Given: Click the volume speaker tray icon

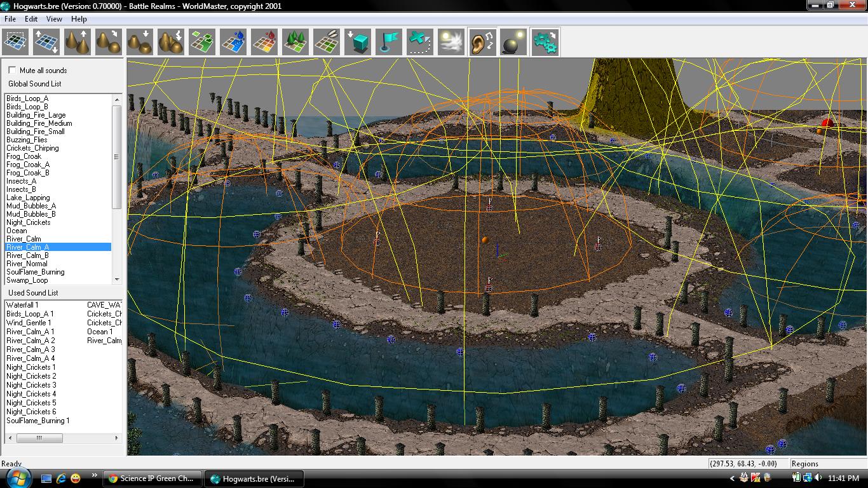Looking at the screenshot, I should 818,478.
